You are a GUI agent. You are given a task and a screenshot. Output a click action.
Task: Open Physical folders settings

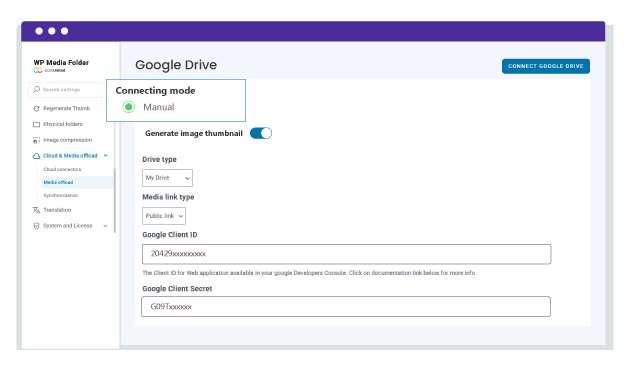(63, 124)
